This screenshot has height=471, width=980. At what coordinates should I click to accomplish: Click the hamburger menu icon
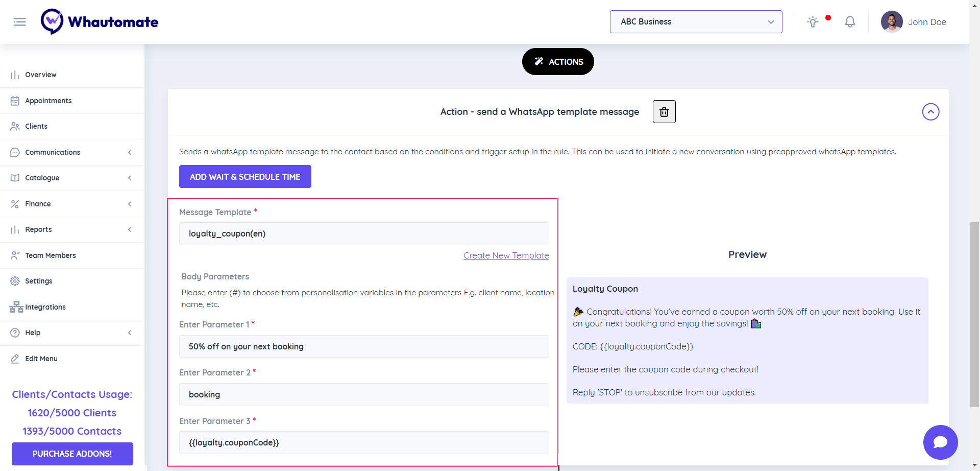[20, 22]
